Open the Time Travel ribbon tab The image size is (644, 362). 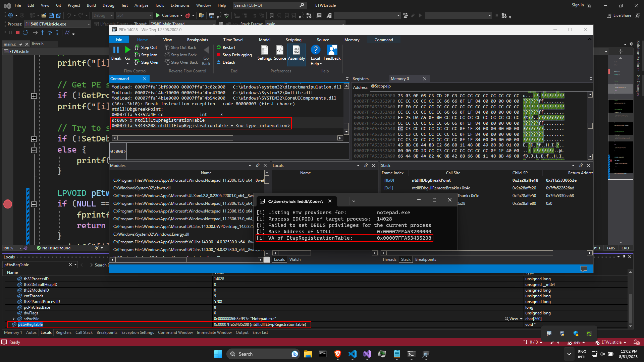pos(233,40)
